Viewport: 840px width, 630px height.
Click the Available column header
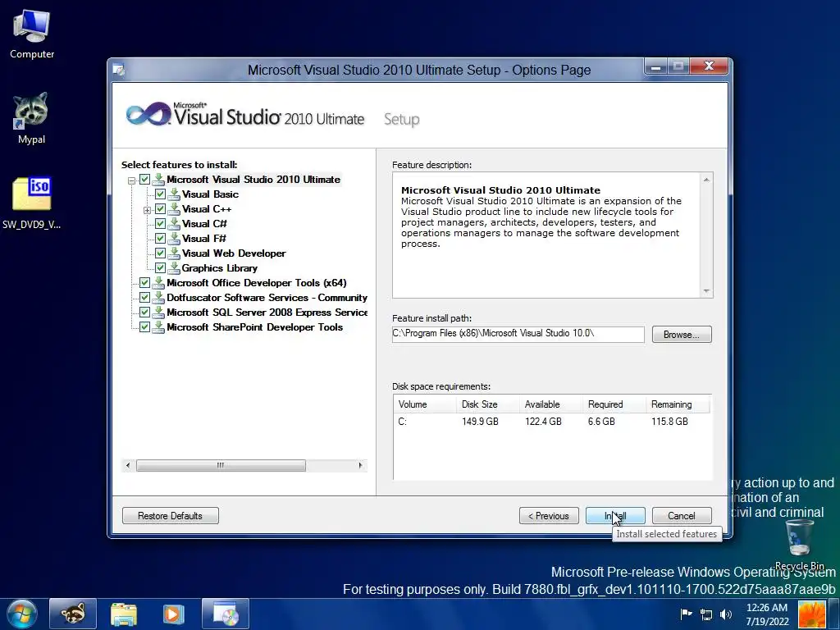coord(550,404)
